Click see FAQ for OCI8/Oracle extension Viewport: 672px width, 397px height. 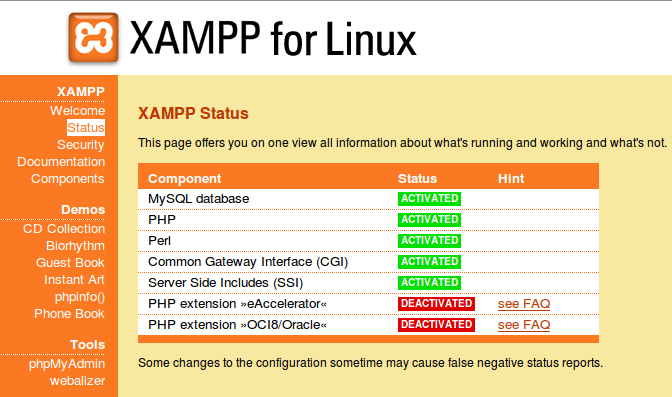pos(524,325)
